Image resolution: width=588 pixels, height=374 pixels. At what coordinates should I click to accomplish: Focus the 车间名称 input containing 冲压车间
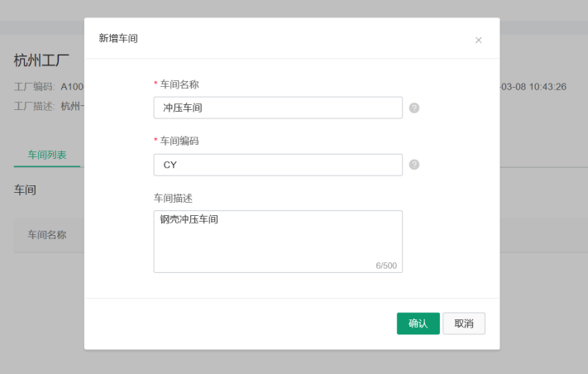[278, 108]
